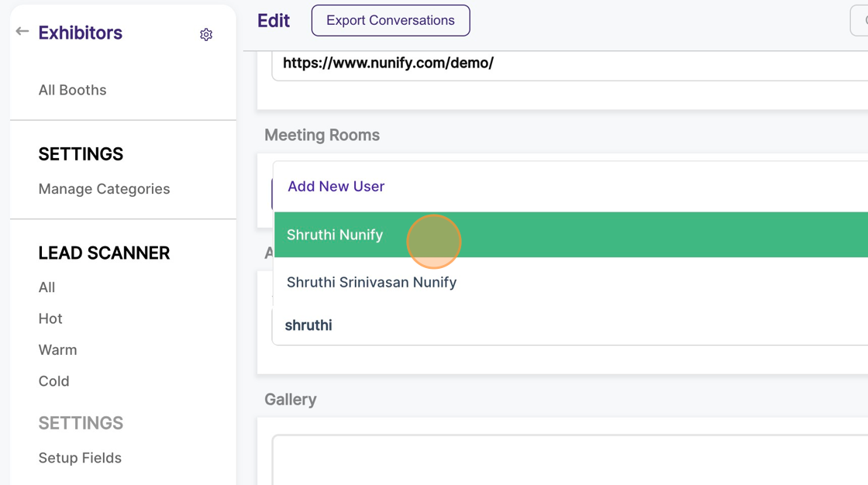Go to All Booths in sidebar
Viewport: 868px width, 485px height.
point(73,90)
